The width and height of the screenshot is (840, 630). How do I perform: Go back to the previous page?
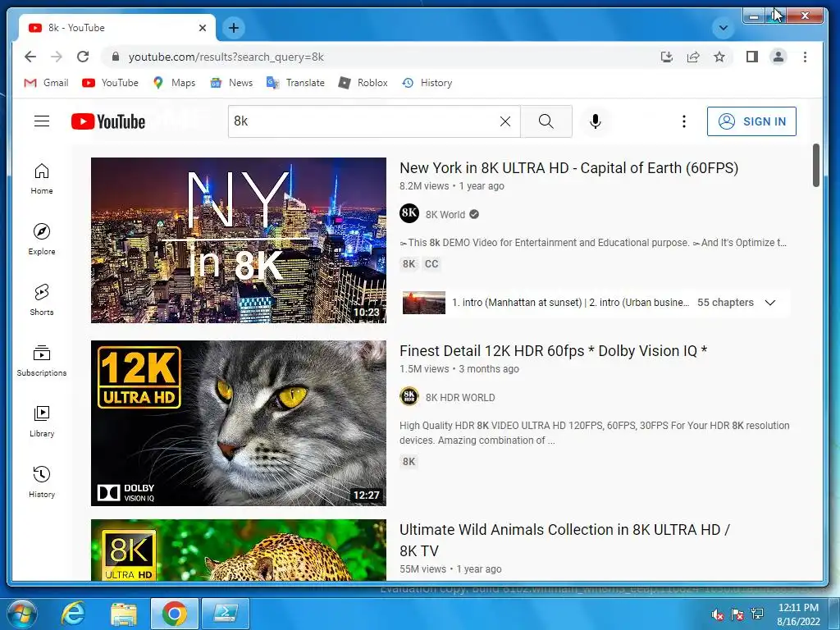[x=30, y=57]
